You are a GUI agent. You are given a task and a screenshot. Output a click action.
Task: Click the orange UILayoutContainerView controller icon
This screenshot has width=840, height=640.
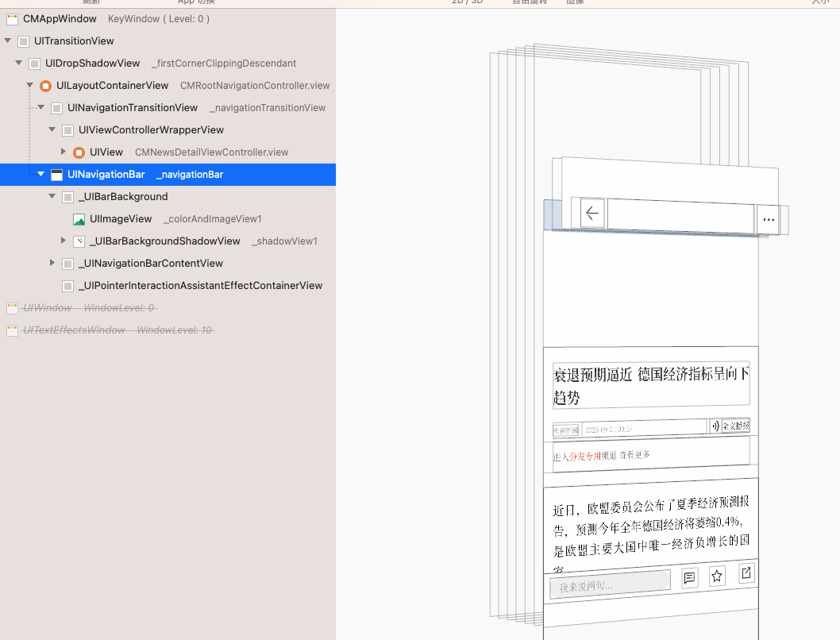[x=45, y=86]
